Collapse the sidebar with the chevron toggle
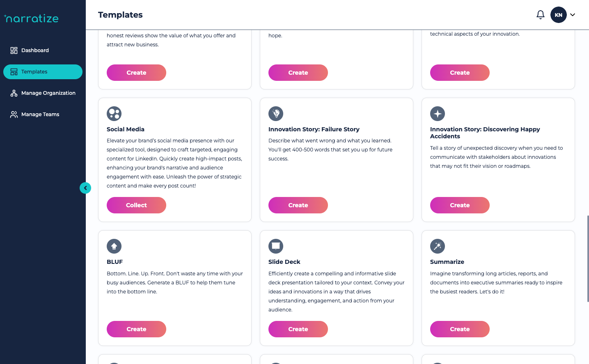Screen dimensions: 589x364 pos(85,188)
